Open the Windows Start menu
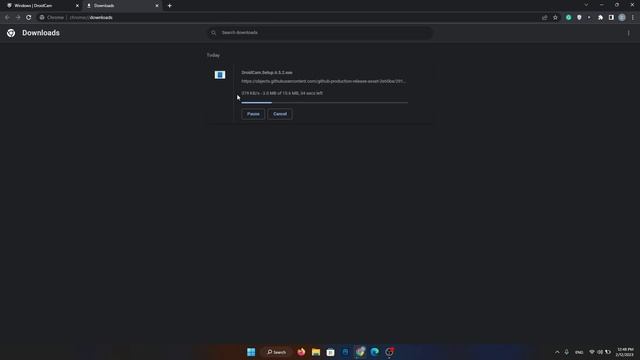The width and height of the screenshot is (640, 360). point(251,352)
